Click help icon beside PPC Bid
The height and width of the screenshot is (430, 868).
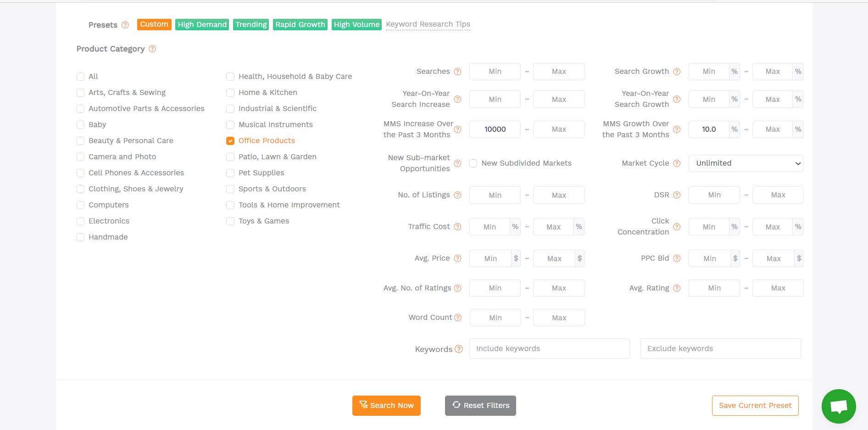[677, 258]
